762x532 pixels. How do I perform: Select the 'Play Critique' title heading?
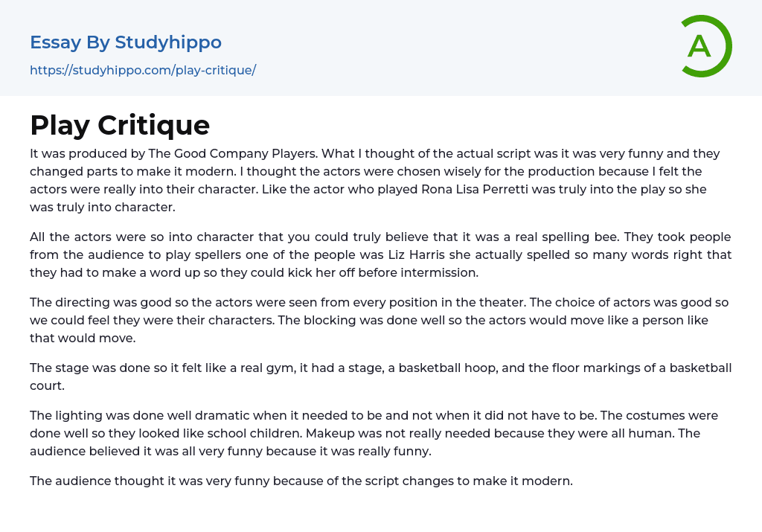click(120, 125)
